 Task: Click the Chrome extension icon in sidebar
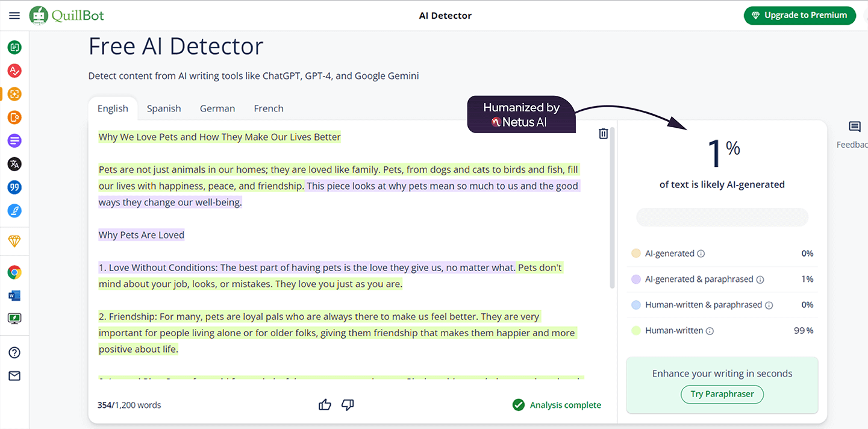[x=14, y=272]
